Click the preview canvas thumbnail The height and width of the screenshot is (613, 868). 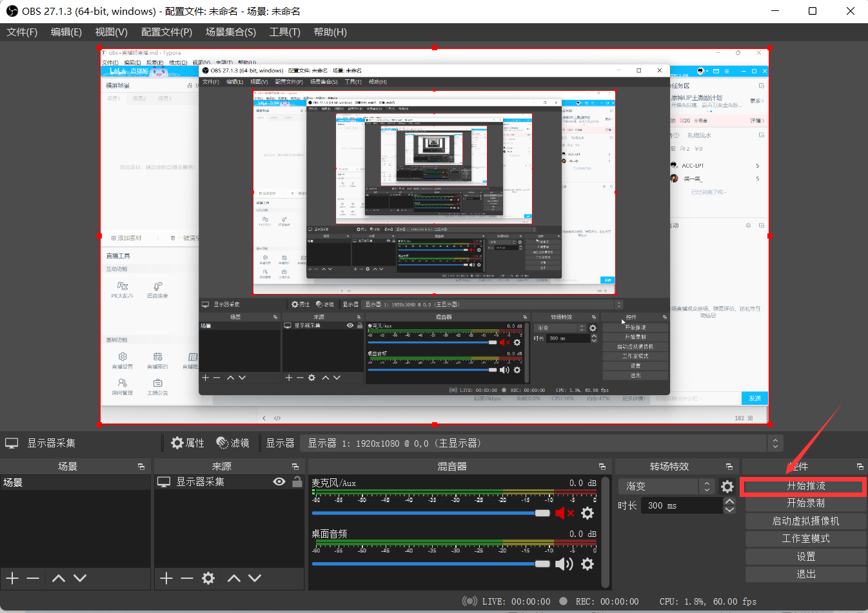(x=434, y=236)
